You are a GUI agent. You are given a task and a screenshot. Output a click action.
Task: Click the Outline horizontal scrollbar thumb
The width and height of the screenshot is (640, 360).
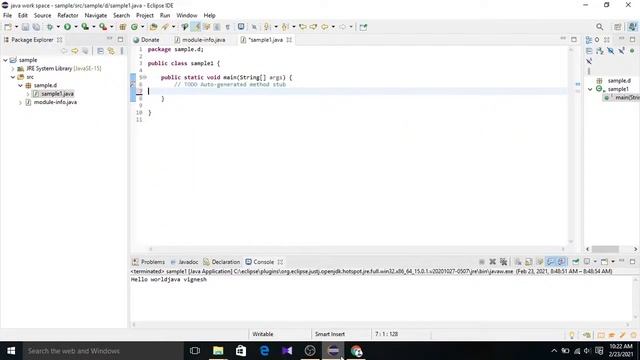pyautogui.click(x=605, y=249)
